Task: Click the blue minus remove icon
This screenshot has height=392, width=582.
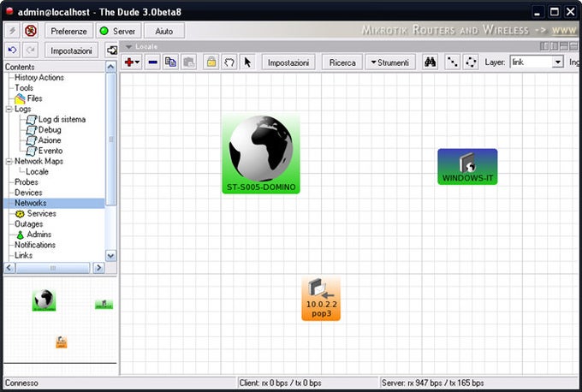Action: click(x=152, y=62)
